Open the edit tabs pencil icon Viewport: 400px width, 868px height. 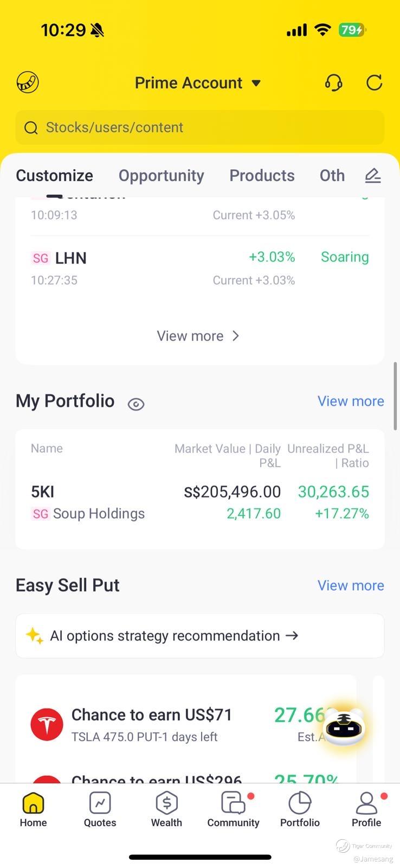pyautogui.click(x=373, y=175)
